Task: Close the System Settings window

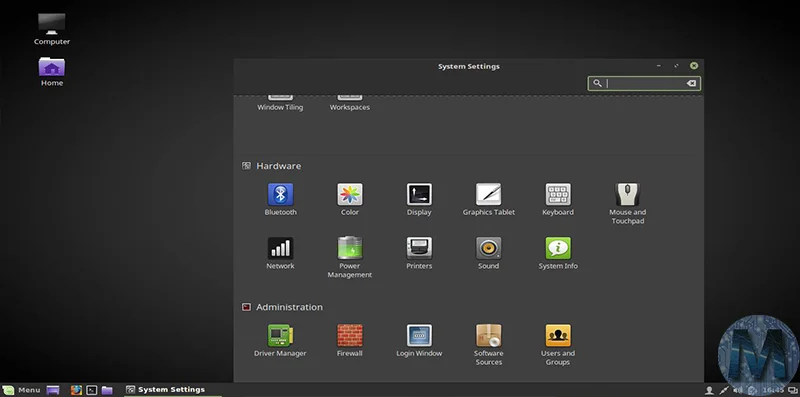Action: 694,66
